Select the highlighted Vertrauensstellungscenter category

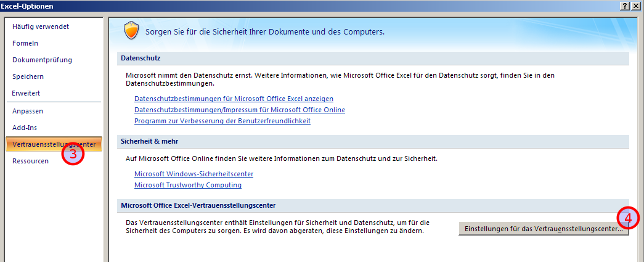pos(54,144)
